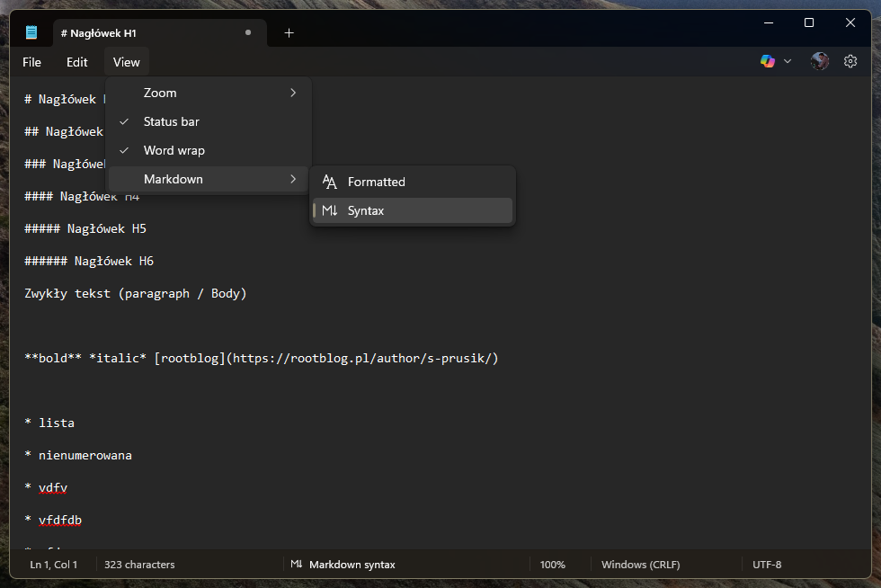Click the user profile avatar icon
This screenshot has height=588, width=881.
click(x=819, y=61)
